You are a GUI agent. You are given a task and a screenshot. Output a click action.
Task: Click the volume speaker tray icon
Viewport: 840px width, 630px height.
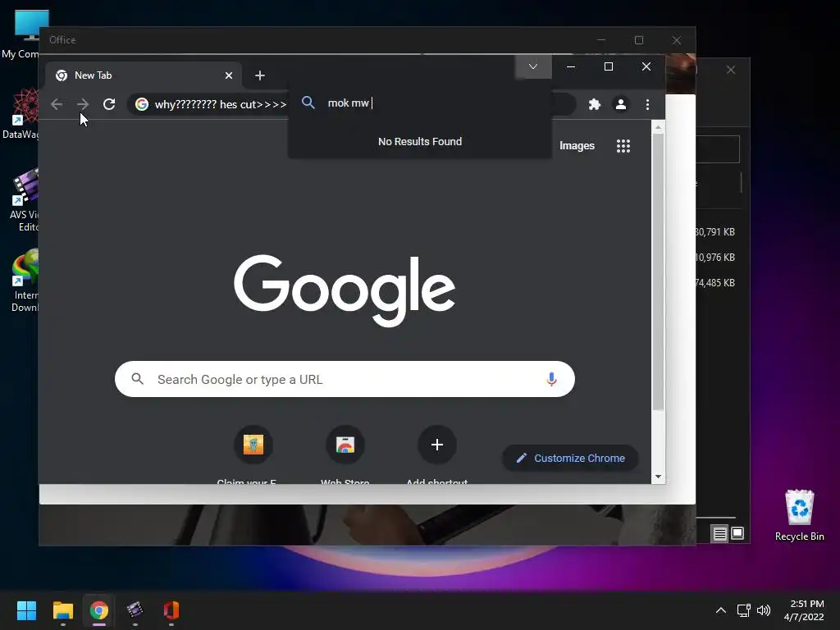coord(764,610)
